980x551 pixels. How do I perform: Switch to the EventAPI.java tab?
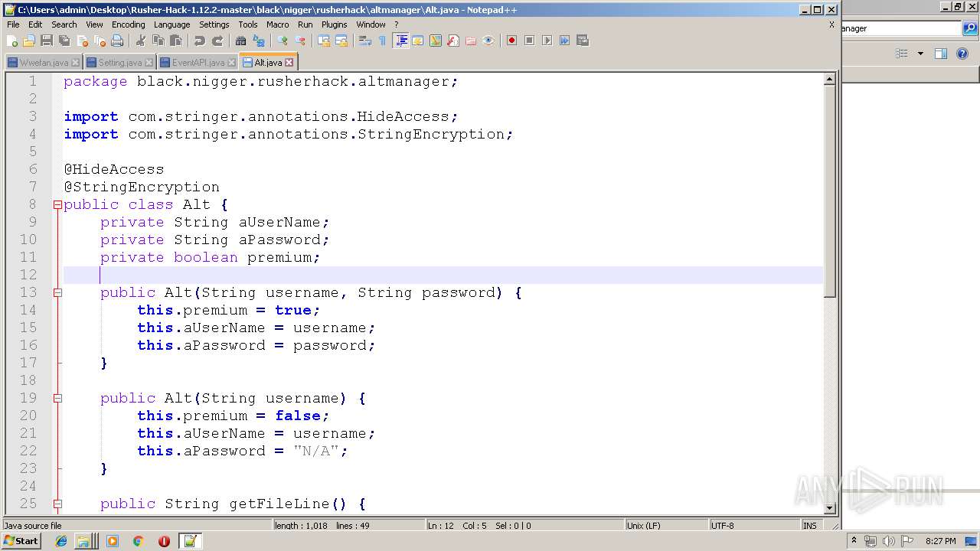(198, 62)
